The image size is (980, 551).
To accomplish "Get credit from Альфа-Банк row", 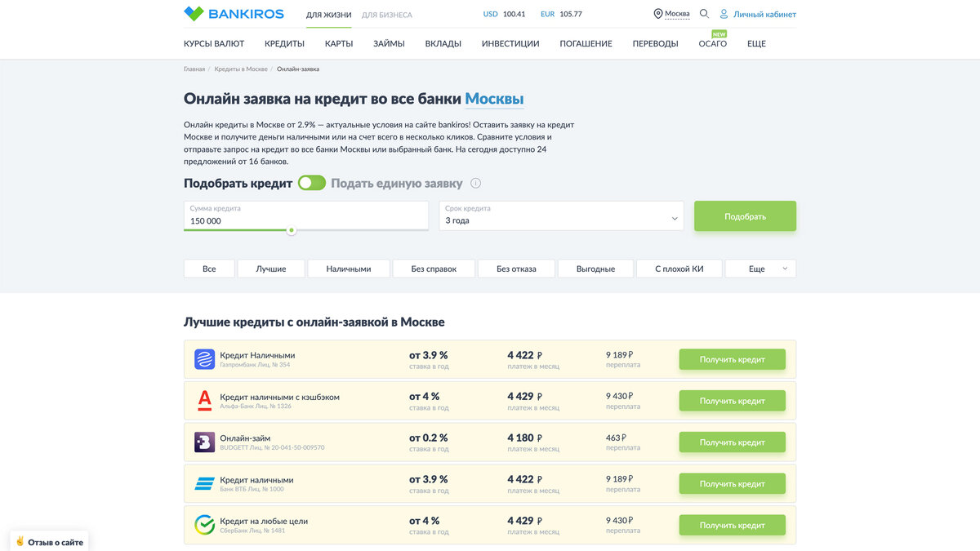I will (733, 401).
